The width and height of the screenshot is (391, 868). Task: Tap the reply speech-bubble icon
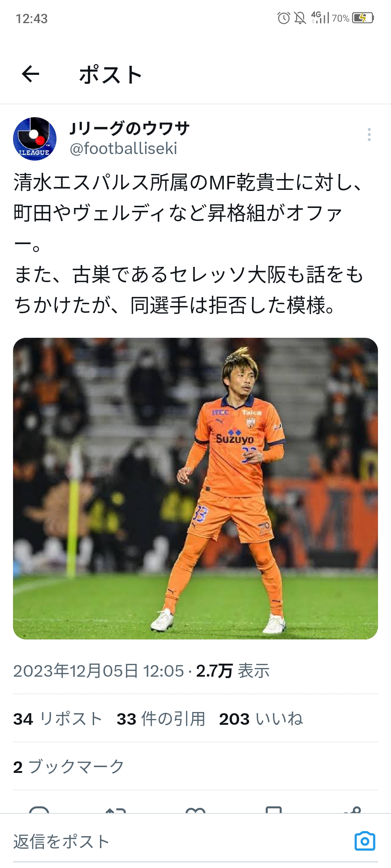click(x=39, y=810)
